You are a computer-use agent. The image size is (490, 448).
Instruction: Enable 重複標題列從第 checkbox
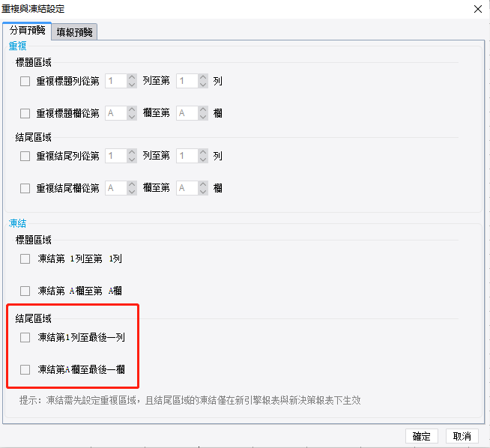click(25, 81)
